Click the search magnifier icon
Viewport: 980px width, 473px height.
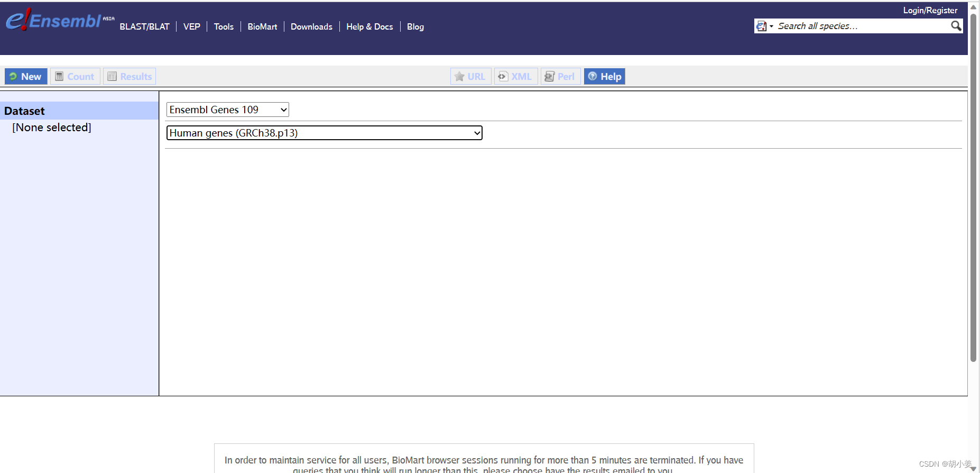(x=956, y=26)
